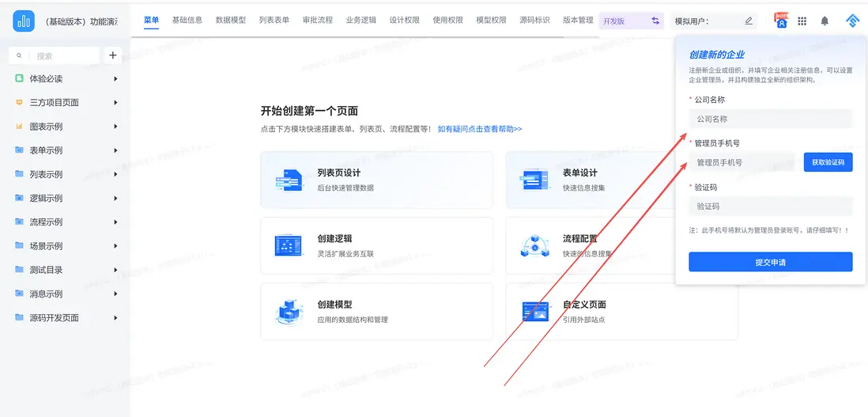Click the blue app logo icon at top left
868x417 pixels.
coord(23,21)
